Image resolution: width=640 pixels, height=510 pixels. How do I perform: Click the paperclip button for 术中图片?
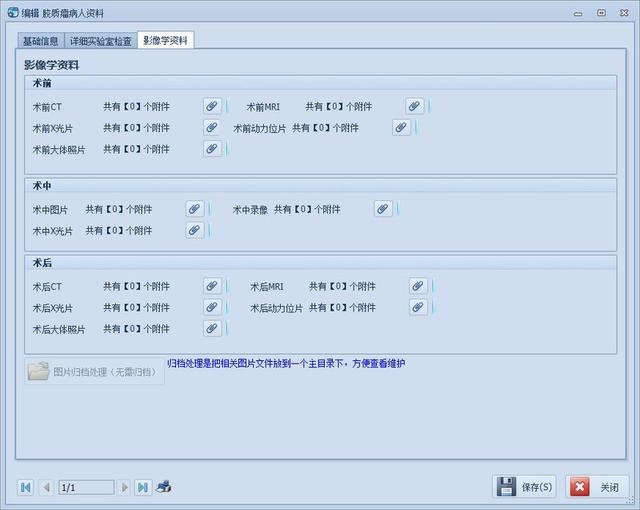195,209
